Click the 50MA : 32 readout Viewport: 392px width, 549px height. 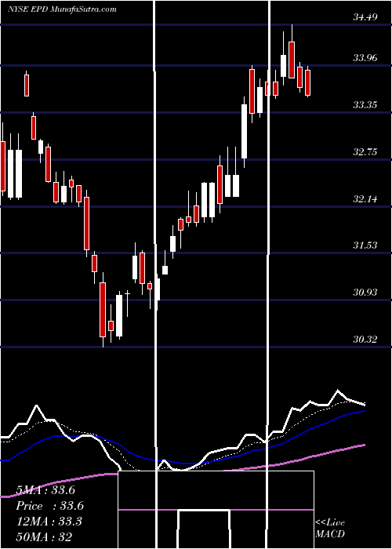(x=44, y=537)
